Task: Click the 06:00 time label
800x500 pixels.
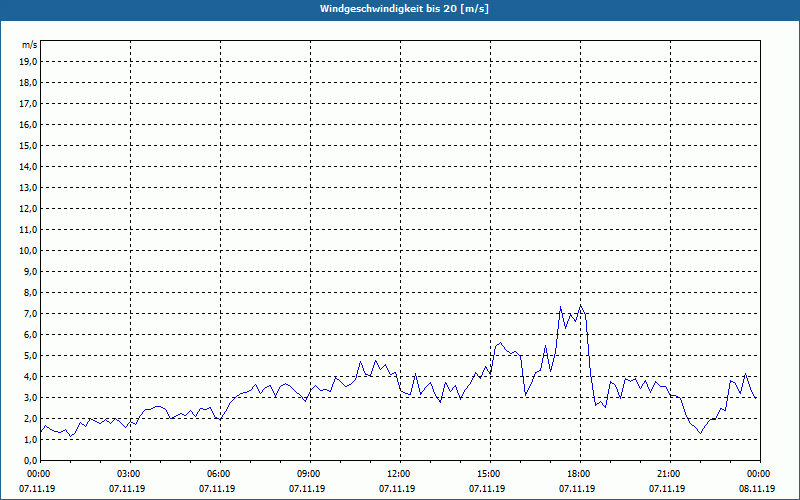Action: click(x=220, y=474)
